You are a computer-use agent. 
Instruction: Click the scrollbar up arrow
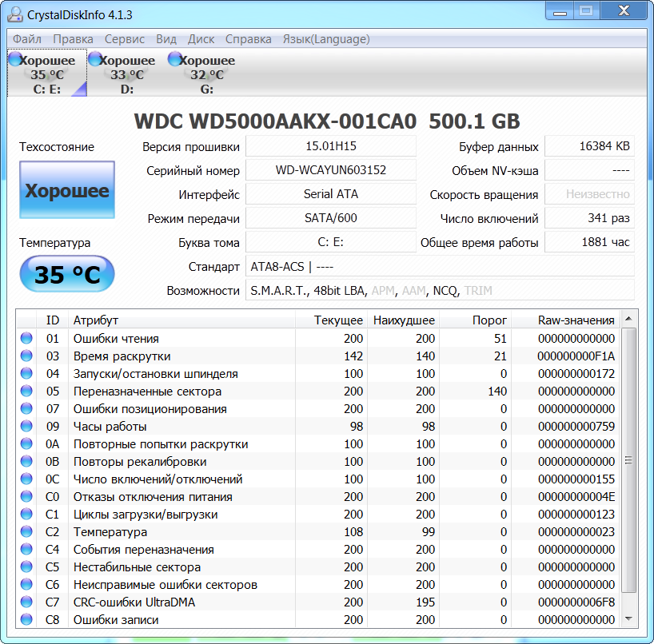tap(628, 320)
